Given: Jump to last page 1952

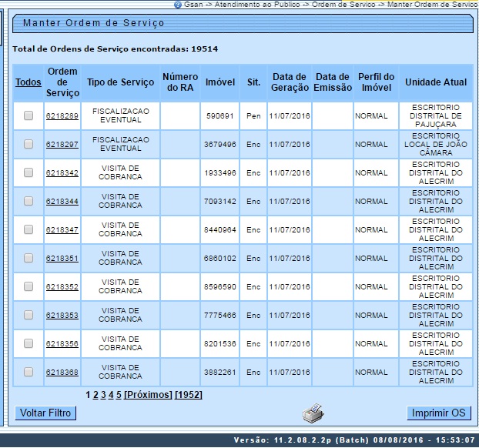Looking at the screenshot, I should pos(189,394).
